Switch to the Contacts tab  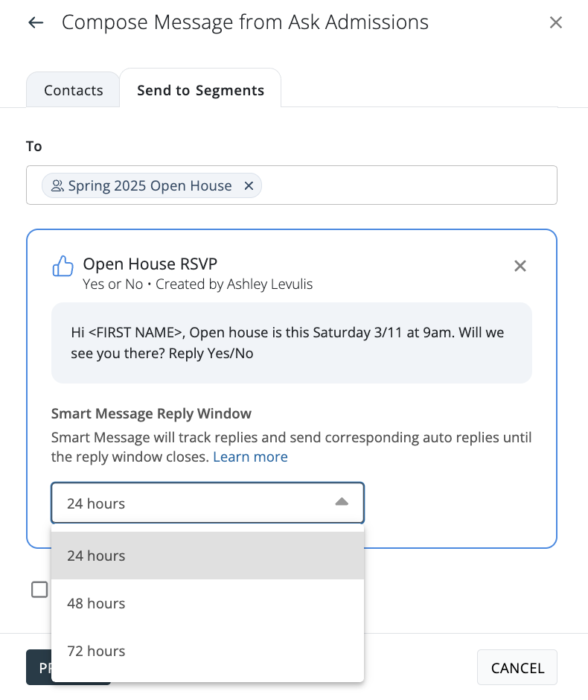[73, 90]
